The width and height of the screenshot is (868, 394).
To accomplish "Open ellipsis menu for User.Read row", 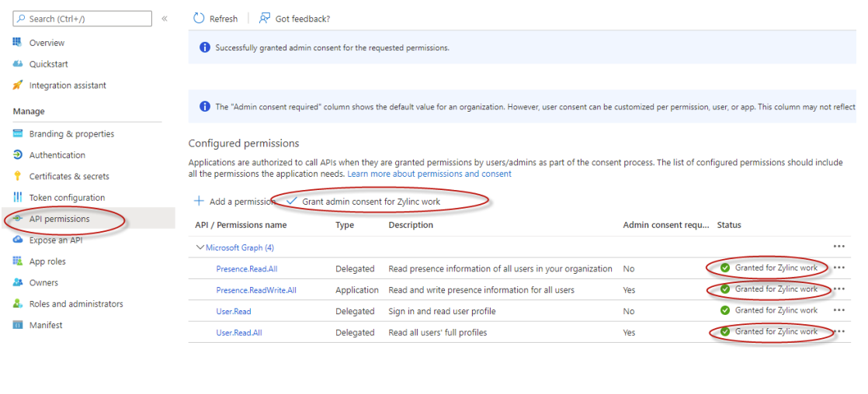I will point(838,310).
